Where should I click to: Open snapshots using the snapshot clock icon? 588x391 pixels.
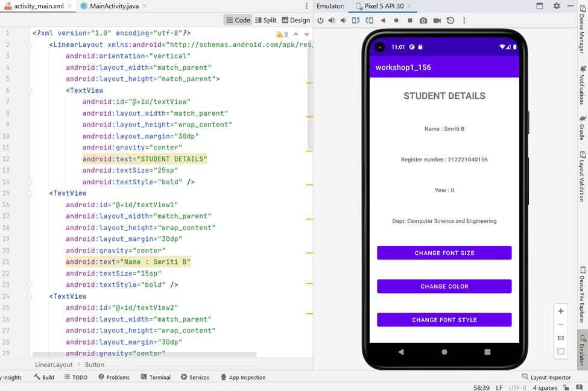coord(450,20)
